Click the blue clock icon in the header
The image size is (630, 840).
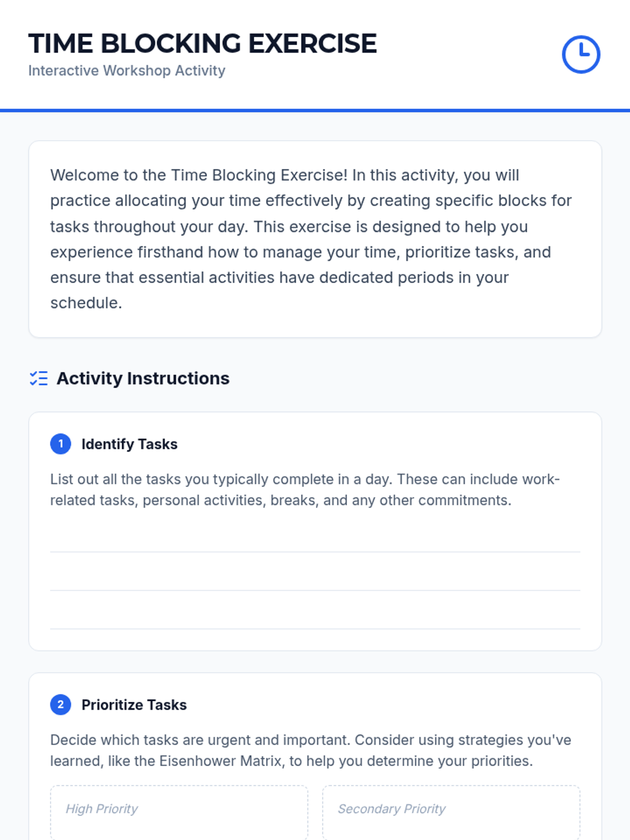pos(581,55)
